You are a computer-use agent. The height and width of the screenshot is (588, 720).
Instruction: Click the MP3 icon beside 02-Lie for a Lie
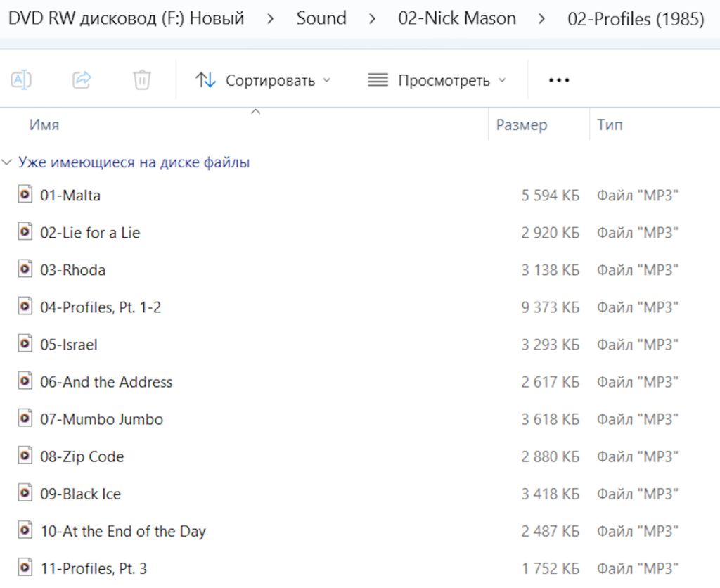25,231
